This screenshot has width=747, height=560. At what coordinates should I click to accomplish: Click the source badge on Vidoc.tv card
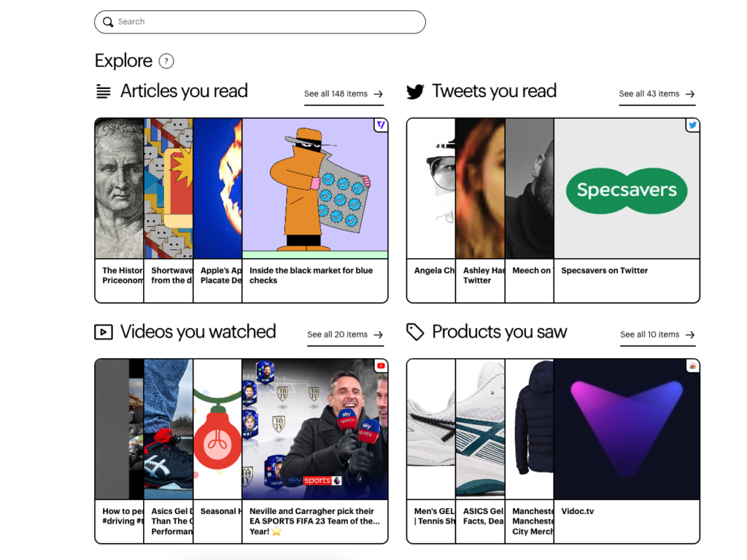(x=692, y=366)
